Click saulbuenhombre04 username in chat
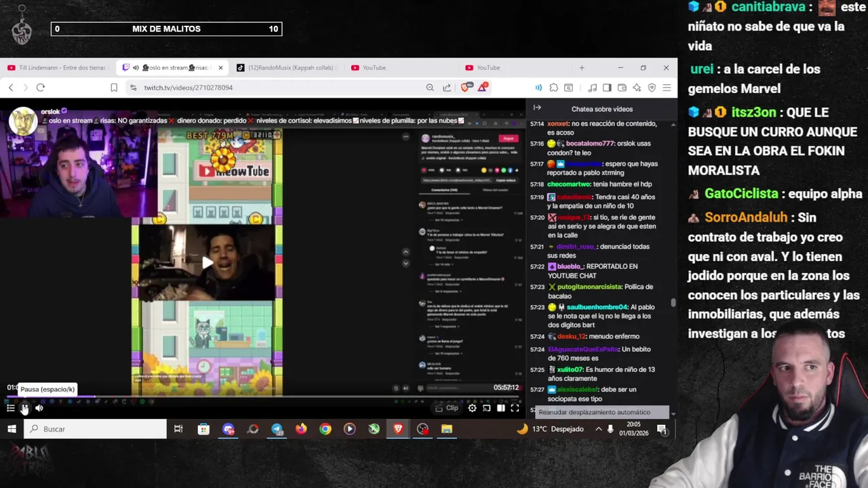 click(597, 307)
